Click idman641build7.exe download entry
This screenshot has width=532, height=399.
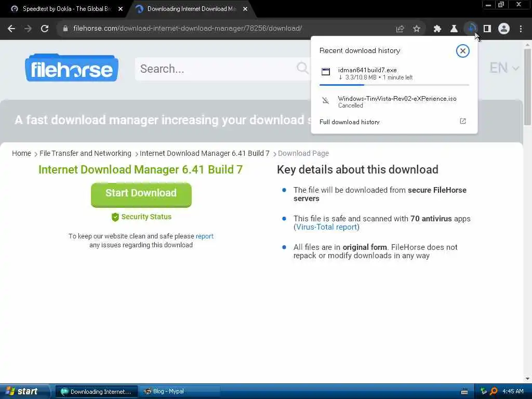coord(394,73)
